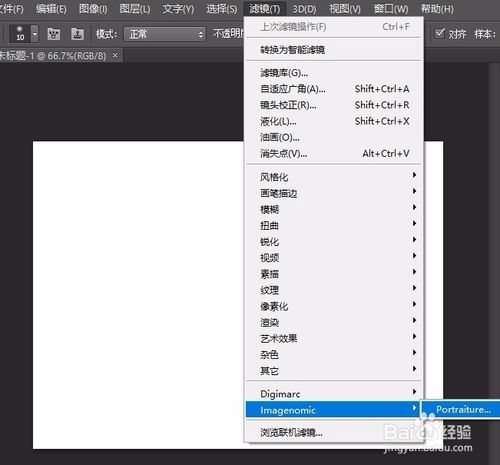Toggle the Clone Source panel icon
500x465 pixels.
[x=77, y=34]
